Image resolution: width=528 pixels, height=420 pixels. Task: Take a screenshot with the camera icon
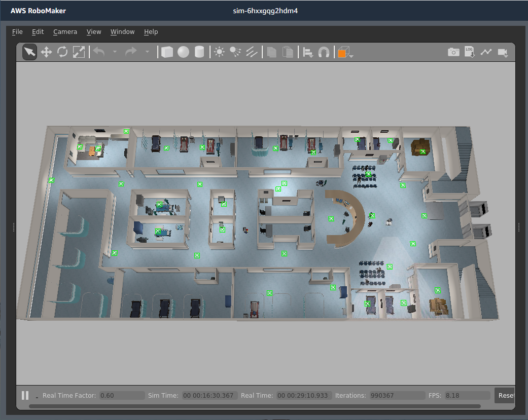(x=453, y=52)
